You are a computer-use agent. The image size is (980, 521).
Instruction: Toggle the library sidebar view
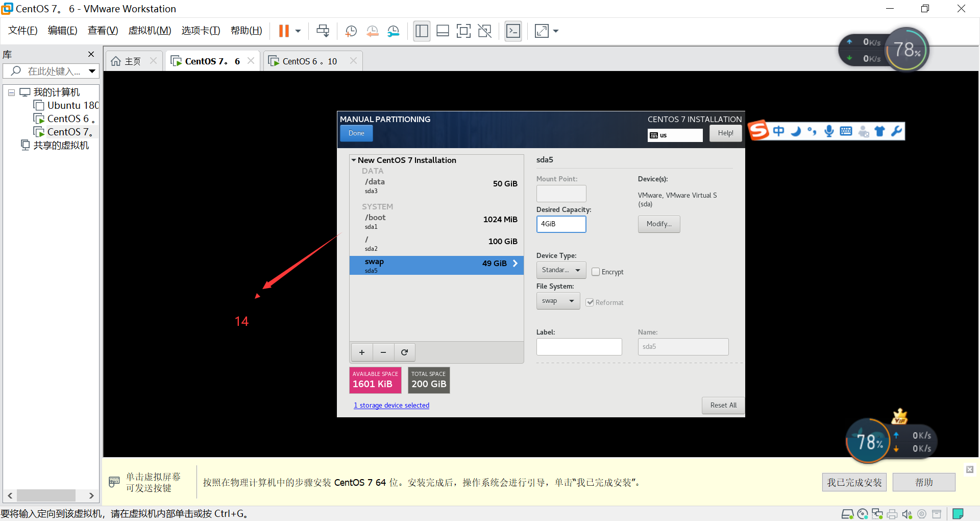422,31
